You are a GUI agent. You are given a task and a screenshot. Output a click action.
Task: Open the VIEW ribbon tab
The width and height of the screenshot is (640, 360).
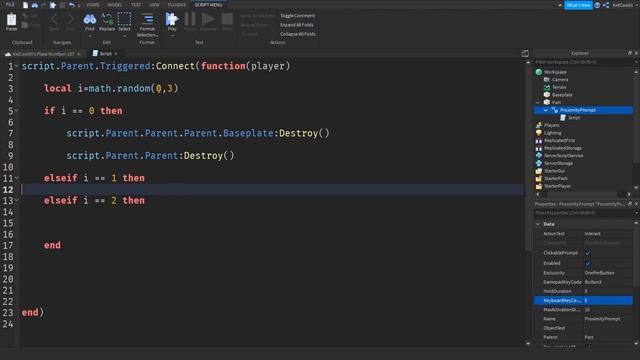tap(154, 5)
